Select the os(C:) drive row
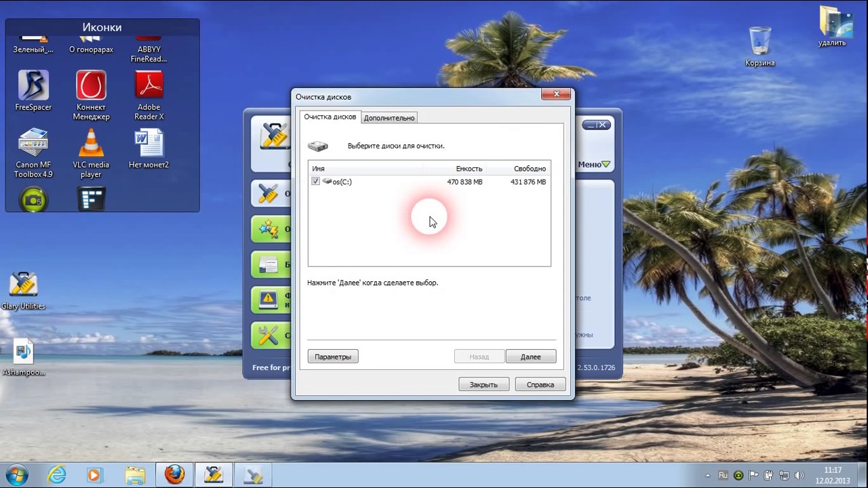868x488 pixels. pyautogui.click(x=429, y=182)
